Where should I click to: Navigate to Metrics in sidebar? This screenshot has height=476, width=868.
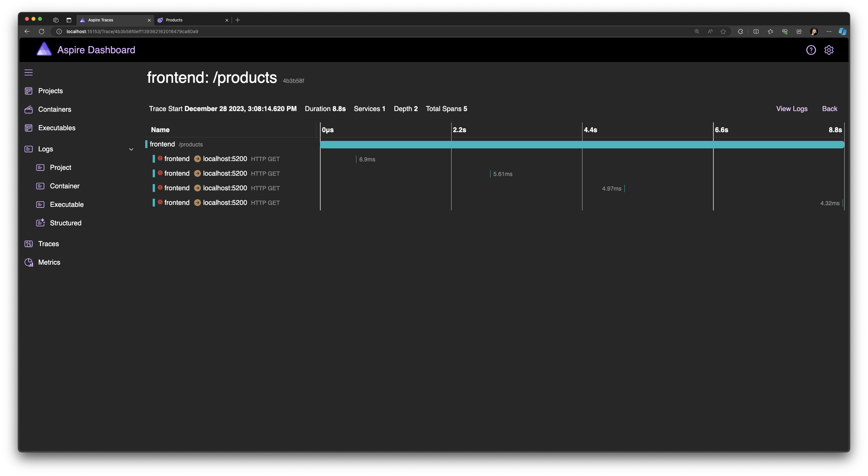pos(49,262)
